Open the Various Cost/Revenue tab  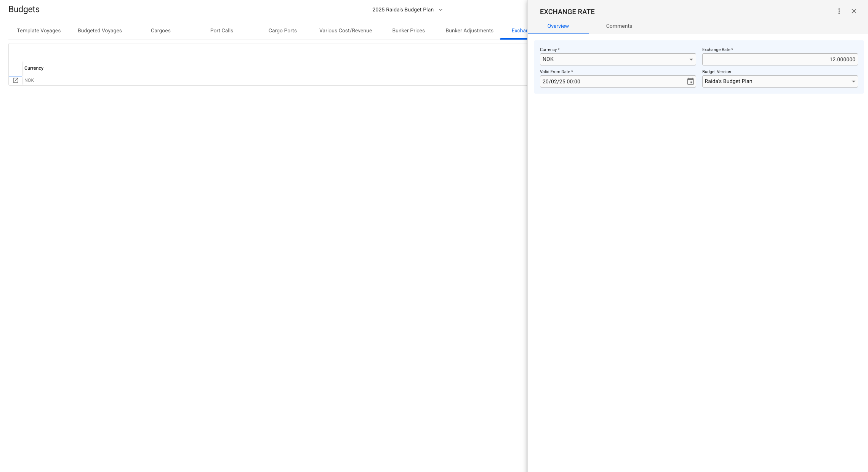346,31
